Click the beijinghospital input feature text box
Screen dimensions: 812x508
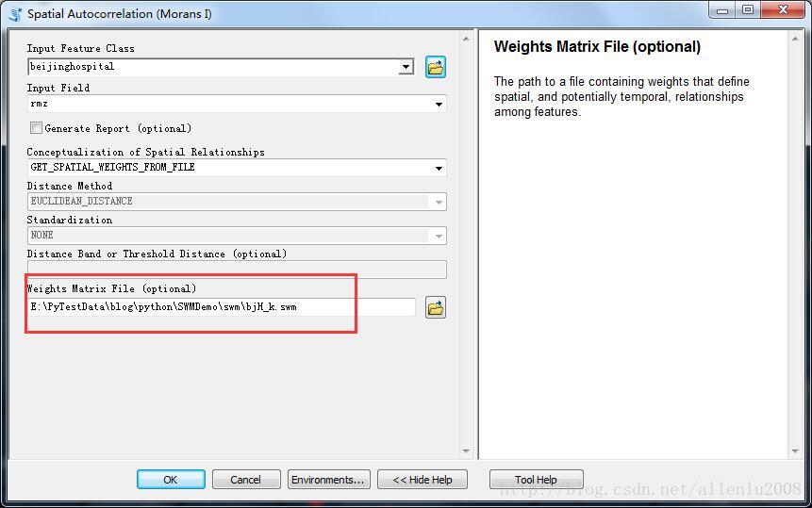coord(214,67)
